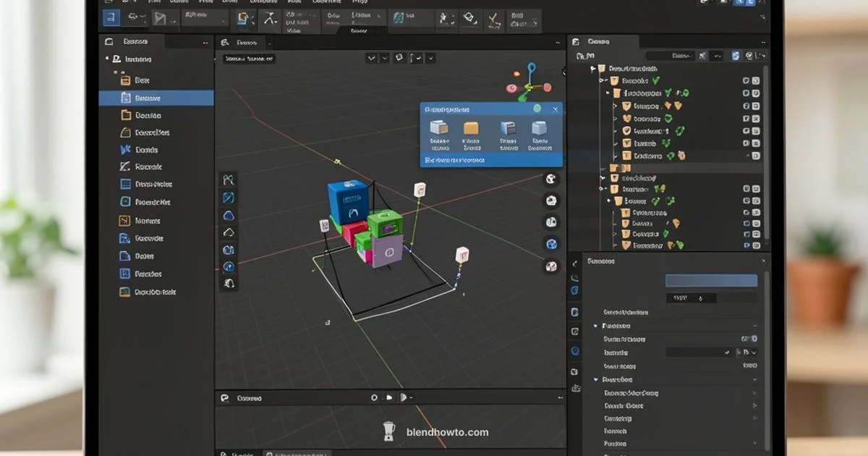Close the popup dialog with its X button

tap(556, 109)
